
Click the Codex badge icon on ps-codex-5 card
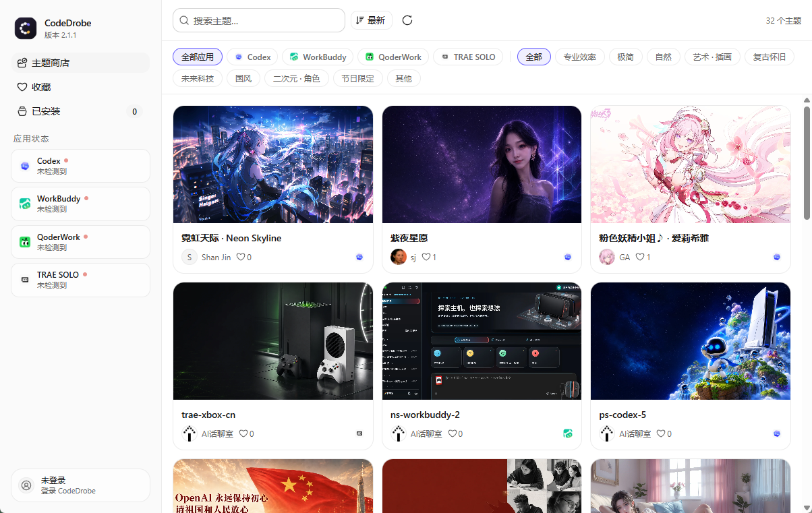[777, 433]
